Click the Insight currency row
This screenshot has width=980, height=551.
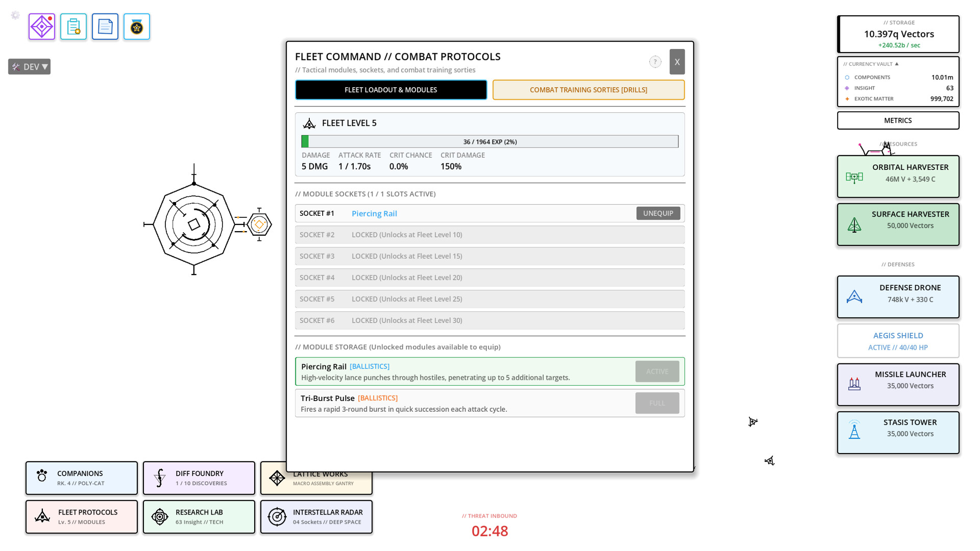898,88
